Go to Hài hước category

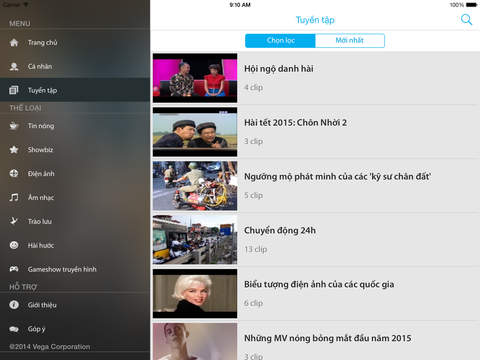click(x=75, y=245)
